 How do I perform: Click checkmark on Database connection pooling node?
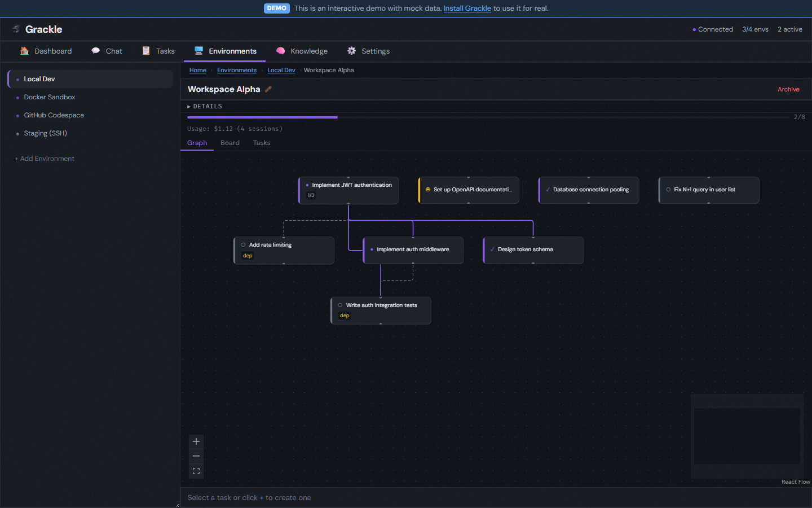pos(548,190)
